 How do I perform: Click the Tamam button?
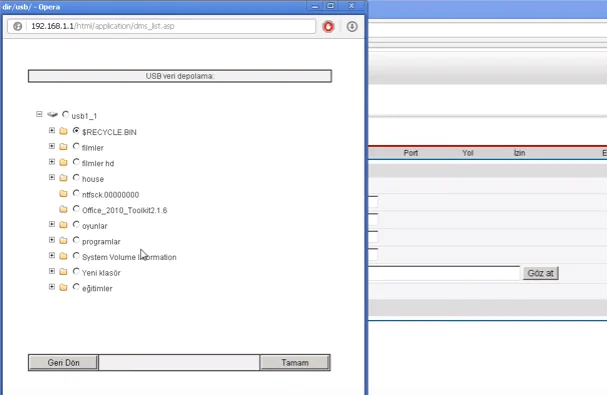pos(295,363)
